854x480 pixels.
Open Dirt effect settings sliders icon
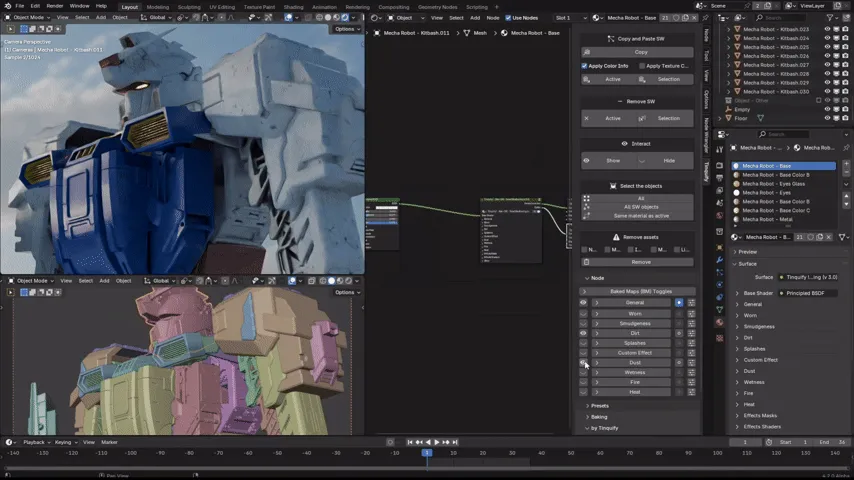(691, 333)
